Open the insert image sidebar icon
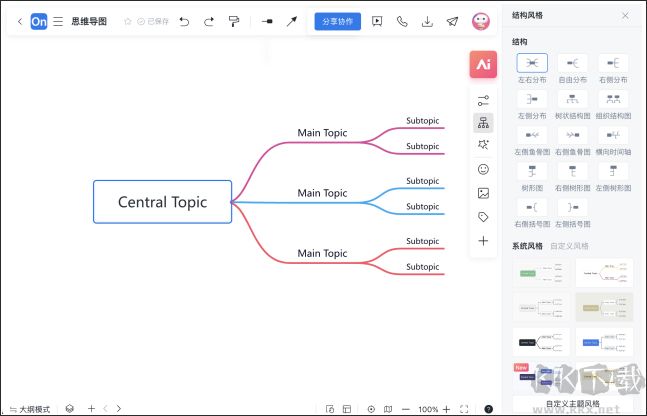The height and width of the screenshot is (416, 647). (484, 193)
